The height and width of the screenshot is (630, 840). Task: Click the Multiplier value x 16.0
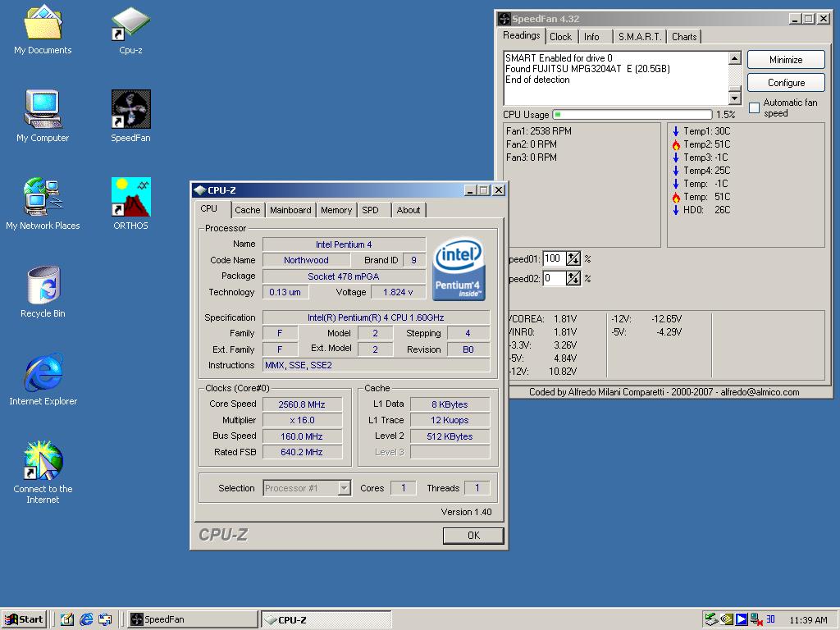pyautogui.click(x=302, y=421)
